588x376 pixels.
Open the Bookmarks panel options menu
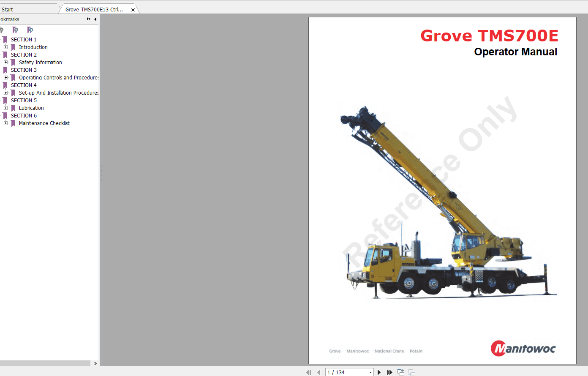click(88, 19)
